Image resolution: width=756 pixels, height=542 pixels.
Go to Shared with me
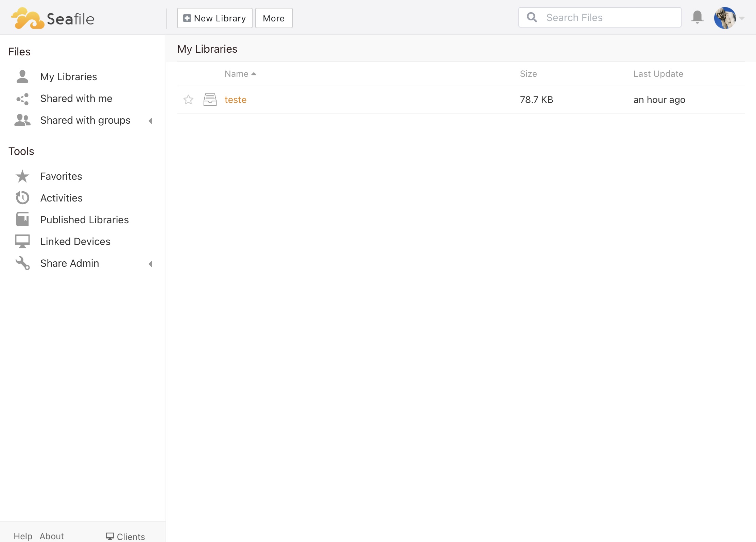click(76, 99)
